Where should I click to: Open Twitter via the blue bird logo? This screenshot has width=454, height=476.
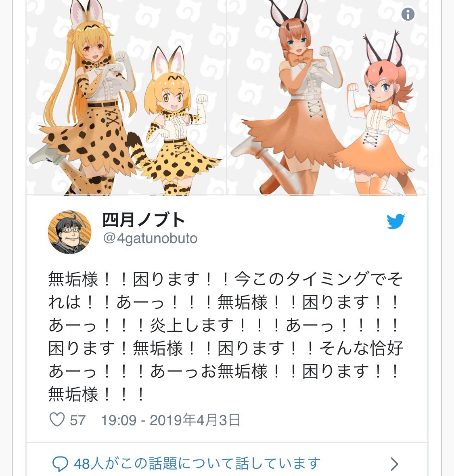coord(396,221)
